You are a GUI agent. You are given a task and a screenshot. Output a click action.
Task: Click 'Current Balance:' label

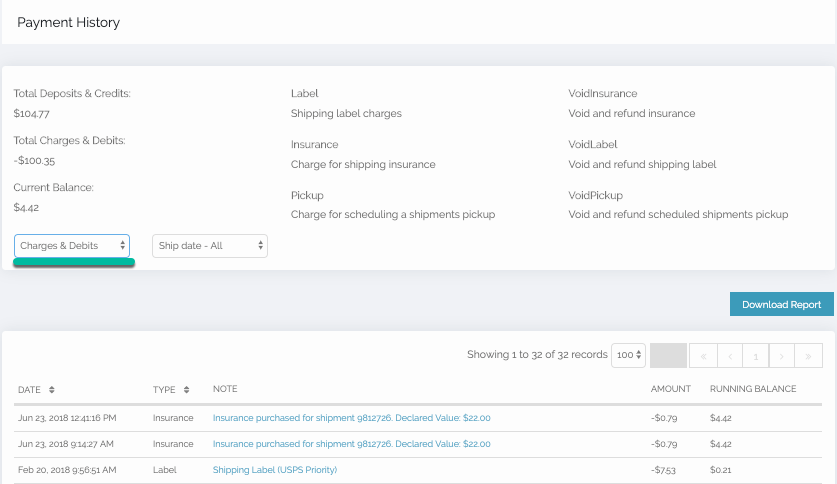point(53,188)
